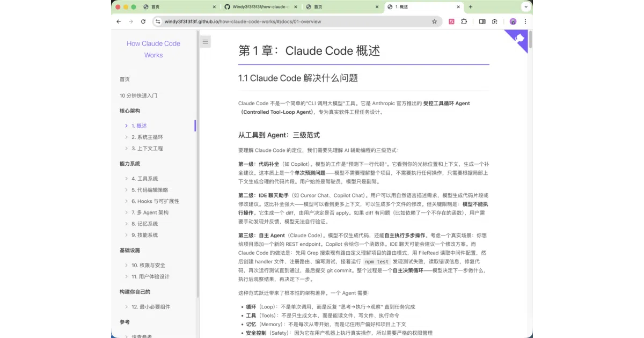Screen dimensions: 644x338
Task: Expand chevron beside 4. 工具系统
Action: 126,179
